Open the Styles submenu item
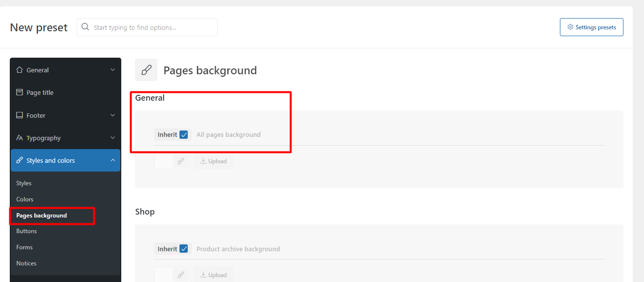Viewport: 644px width, 282px height. (x=24, y=183)
